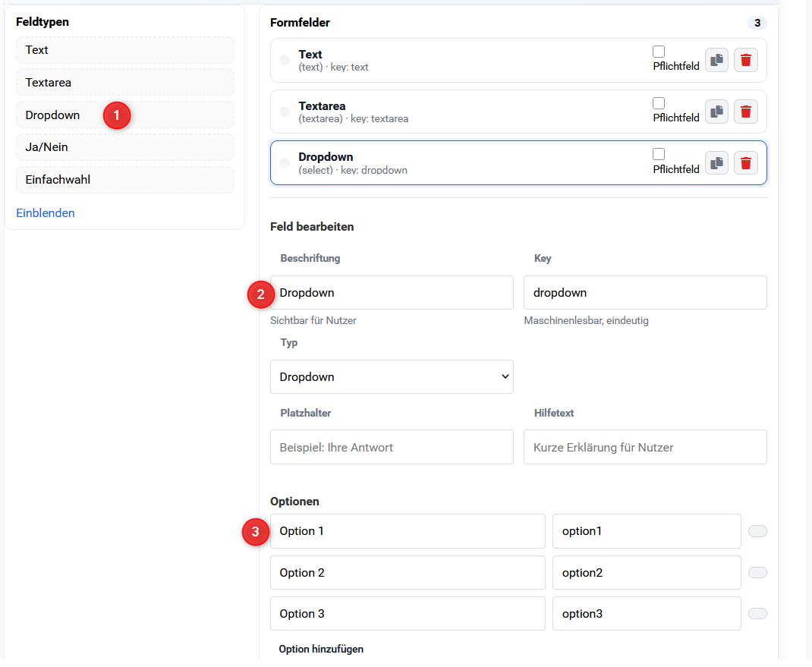Click the pill button beside option1
The width and height of the screenshot is (812, 667).
[x=757, y=531]
